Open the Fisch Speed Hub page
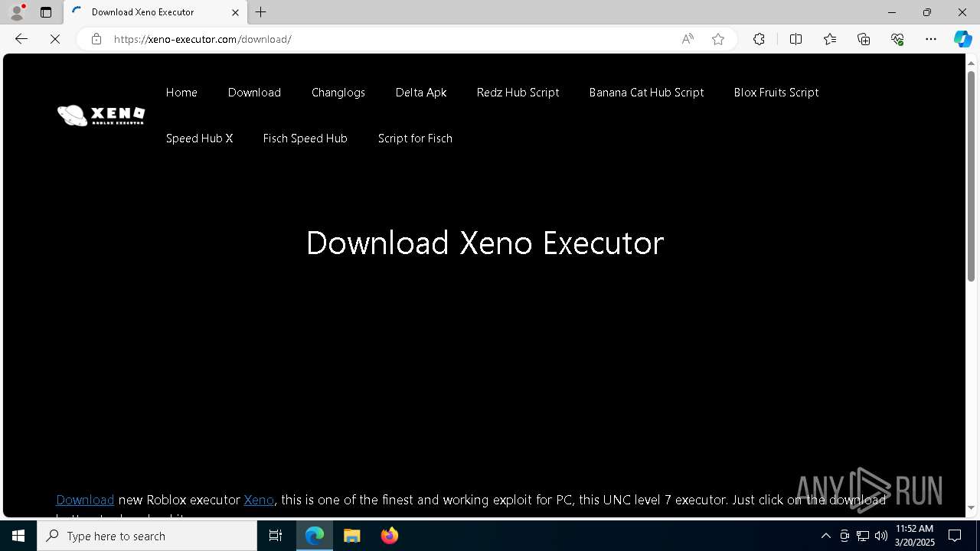The image size is (980, 551). click(305, 139)
